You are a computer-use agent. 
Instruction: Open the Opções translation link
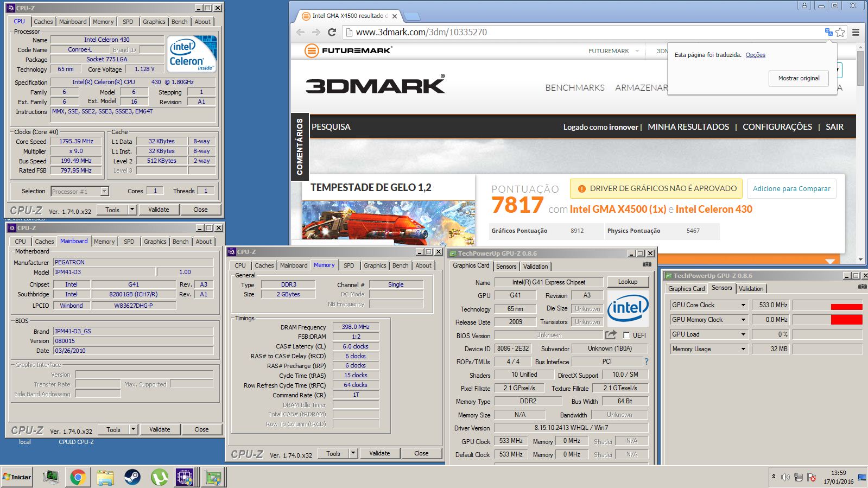(756, 55)
